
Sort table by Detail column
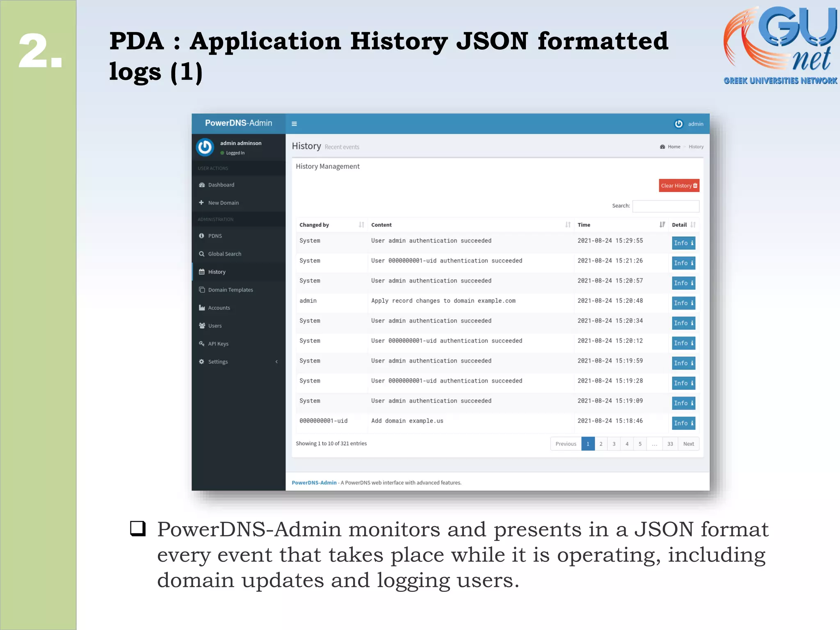684,225
